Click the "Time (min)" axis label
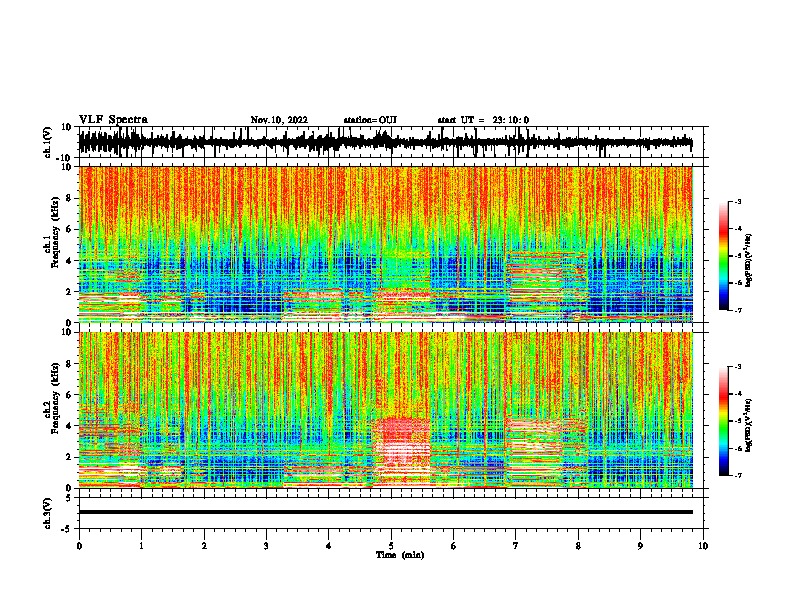Screen dimensions: 792x612 (x=400, y=555)
